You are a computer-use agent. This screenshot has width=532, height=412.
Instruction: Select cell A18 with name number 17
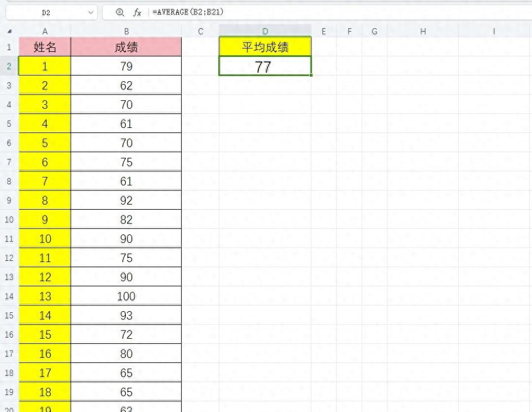pos(45,373)
